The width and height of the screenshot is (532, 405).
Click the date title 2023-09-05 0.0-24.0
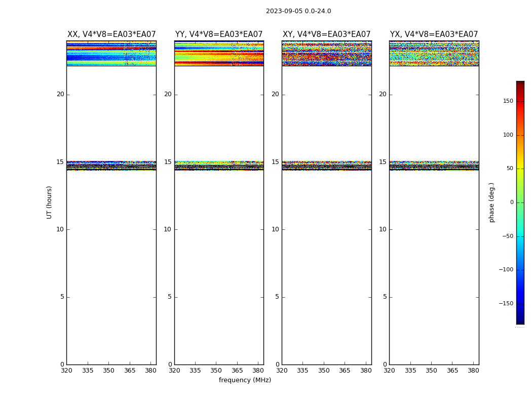coord(298,11)
